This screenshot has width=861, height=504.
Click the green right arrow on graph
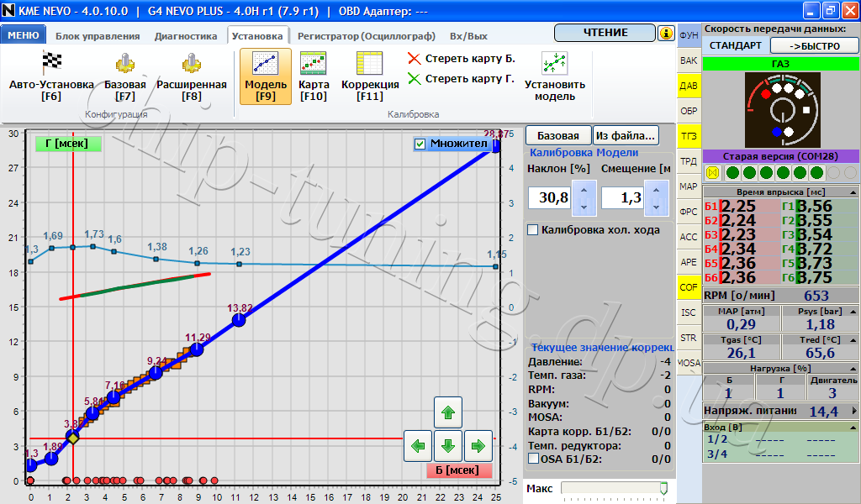[478, 446]
